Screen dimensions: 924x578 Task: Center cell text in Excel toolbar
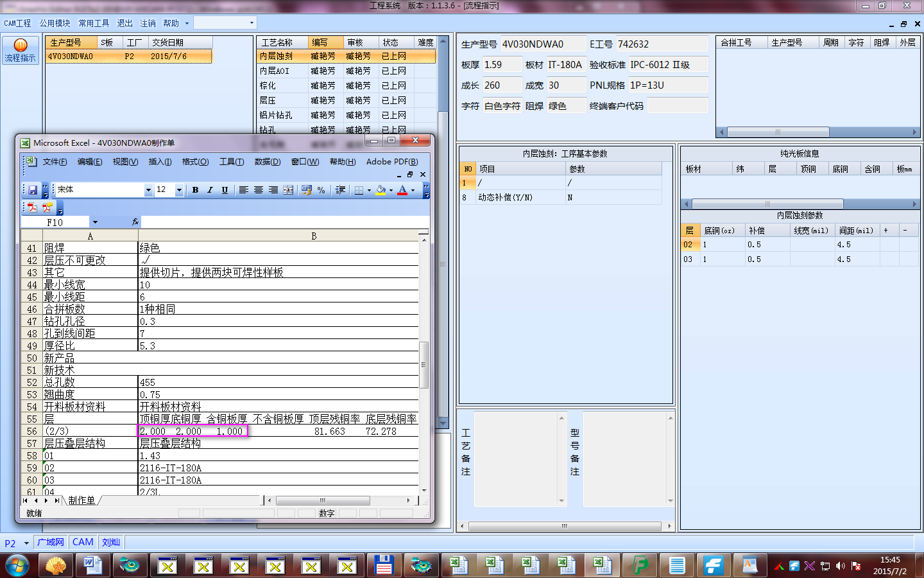pos(259,190)
